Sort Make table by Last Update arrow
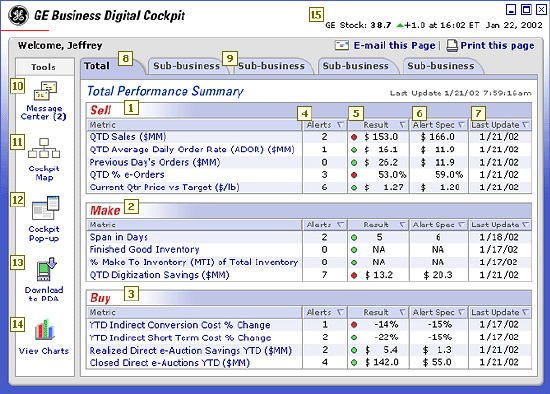 coord(525,225)
